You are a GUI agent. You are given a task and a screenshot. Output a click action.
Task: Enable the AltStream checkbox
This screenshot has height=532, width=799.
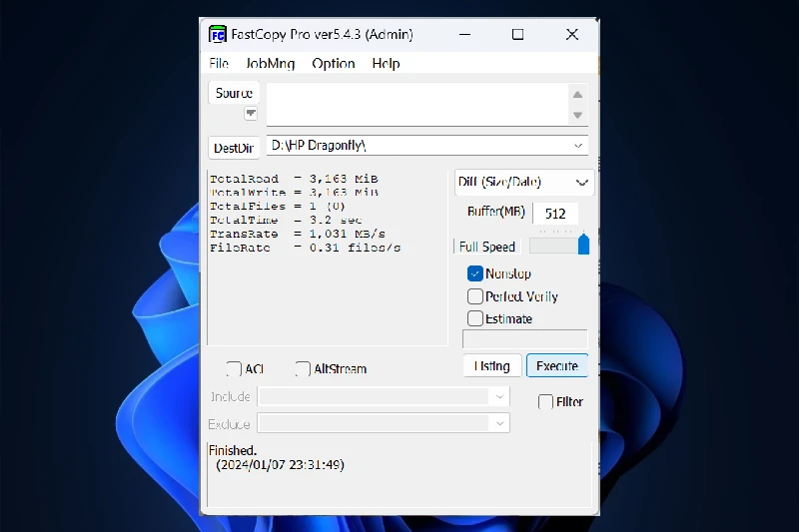303,368
